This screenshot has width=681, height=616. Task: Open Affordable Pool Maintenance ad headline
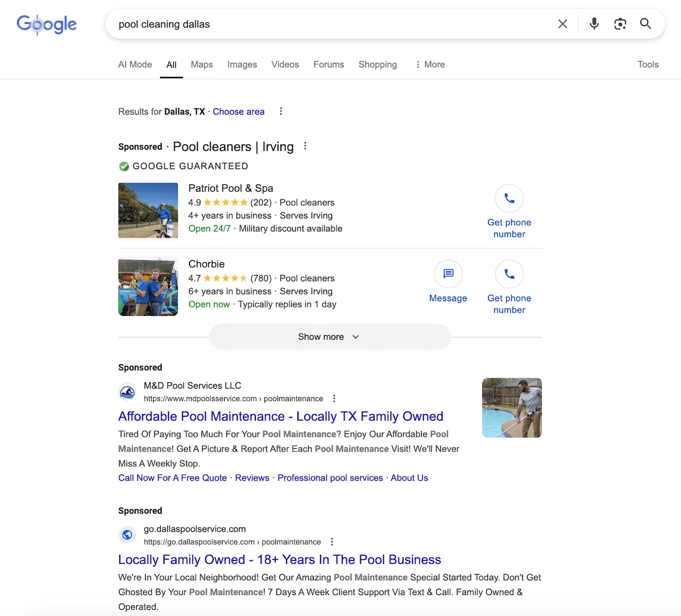pyautogui.click(x=280, y=416)
